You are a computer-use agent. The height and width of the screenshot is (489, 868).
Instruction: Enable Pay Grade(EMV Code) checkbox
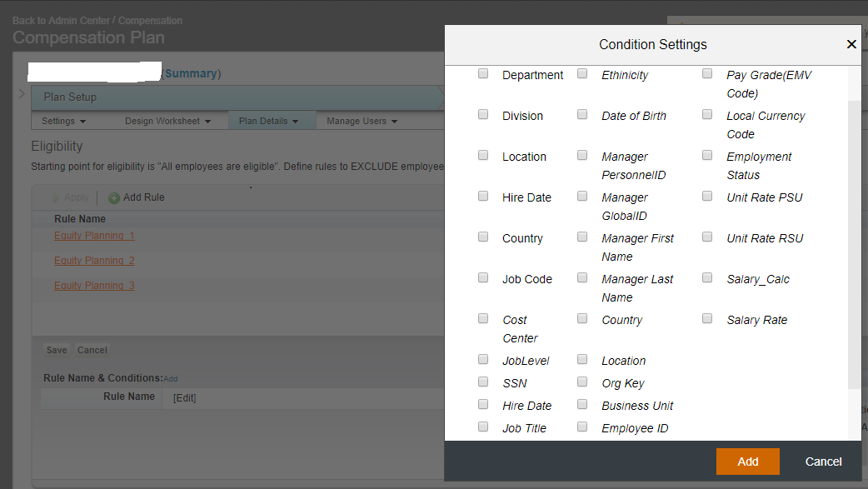click(x=707, y=73)
